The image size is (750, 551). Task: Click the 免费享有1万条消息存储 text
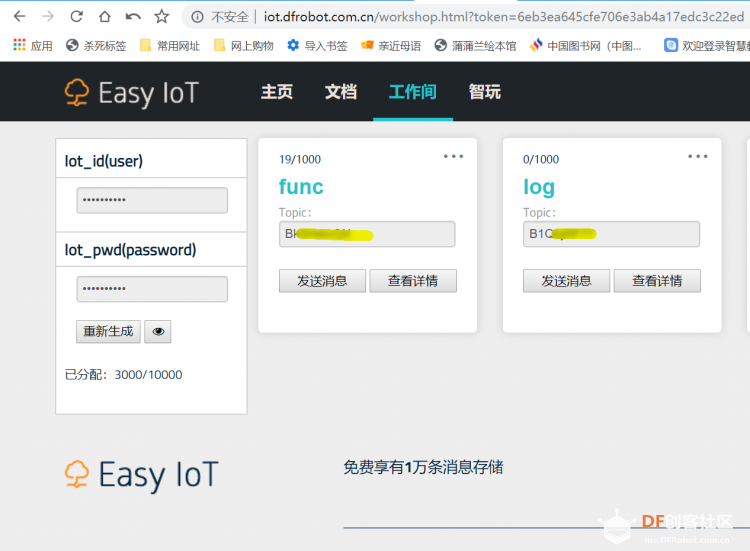423,467
